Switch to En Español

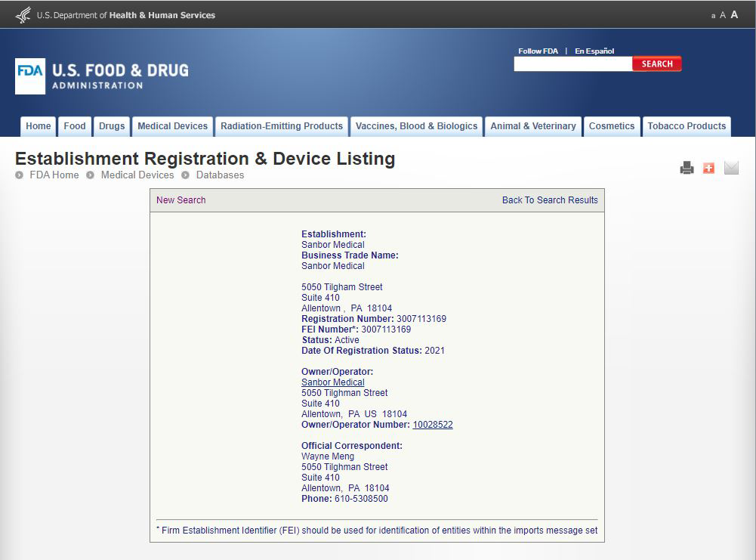coord(594,51)
